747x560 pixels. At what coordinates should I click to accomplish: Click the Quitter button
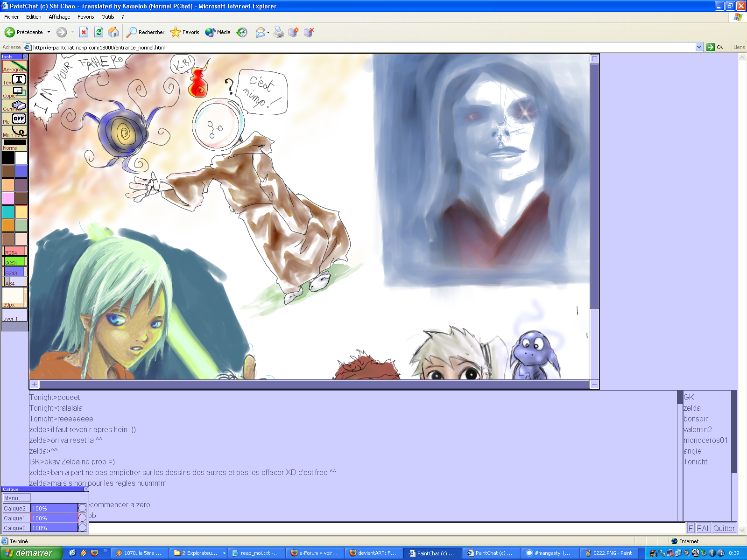click(x=724, y=528)
